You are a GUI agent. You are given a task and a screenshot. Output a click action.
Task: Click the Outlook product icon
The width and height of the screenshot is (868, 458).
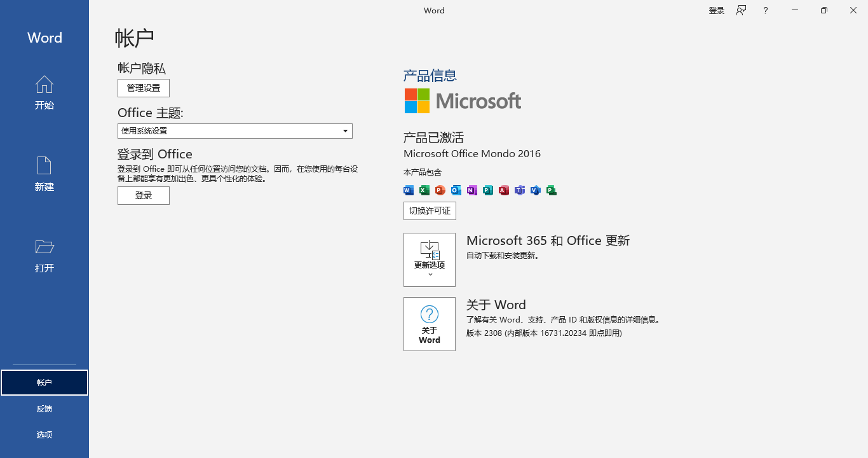456,190
